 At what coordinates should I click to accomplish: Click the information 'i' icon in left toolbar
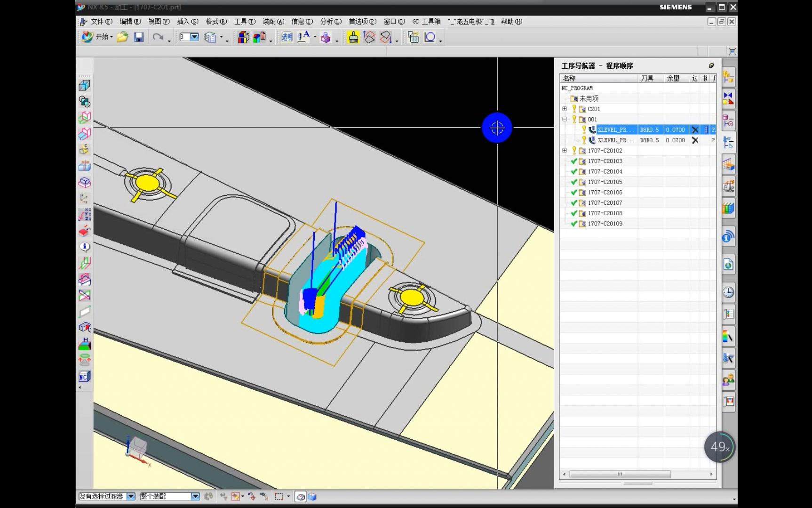85,247
